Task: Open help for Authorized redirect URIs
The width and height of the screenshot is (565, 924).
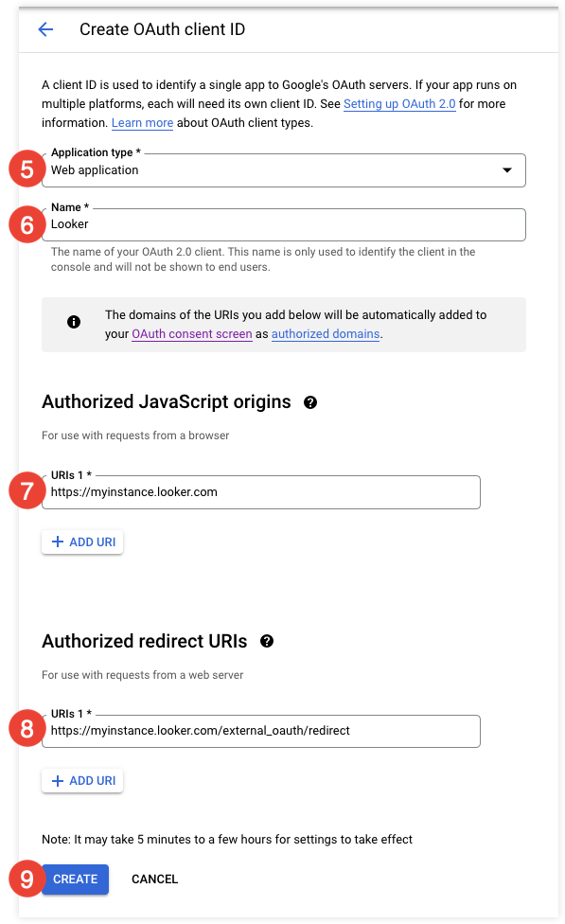Action: [x=267, y=641]
